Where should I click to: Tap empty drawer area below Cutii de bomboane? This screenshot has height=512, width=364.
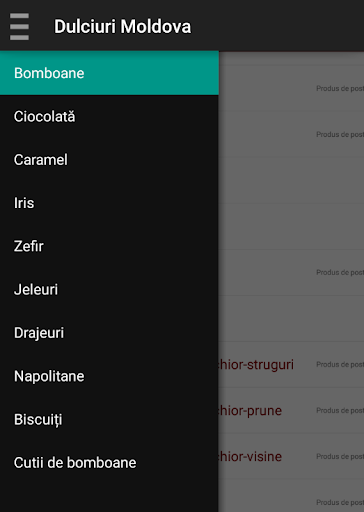109,498
